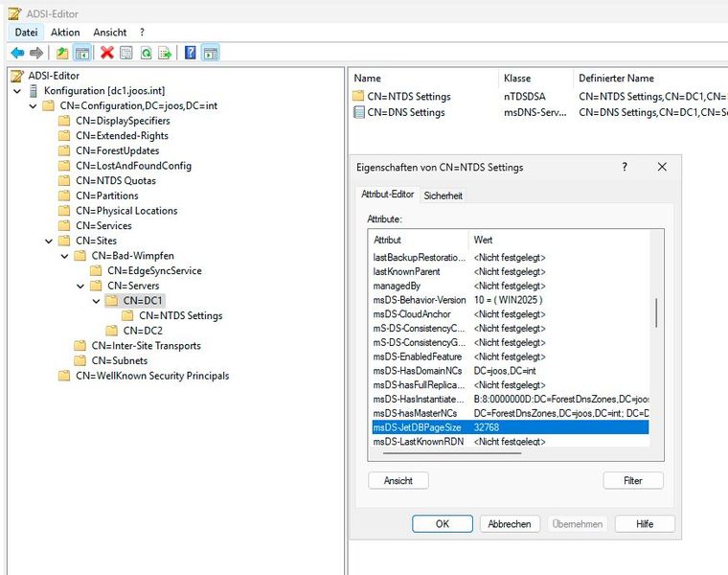The image size is (728, 575).
Task: Click folder icon of CN=Partitions
Action: (64, 195)
